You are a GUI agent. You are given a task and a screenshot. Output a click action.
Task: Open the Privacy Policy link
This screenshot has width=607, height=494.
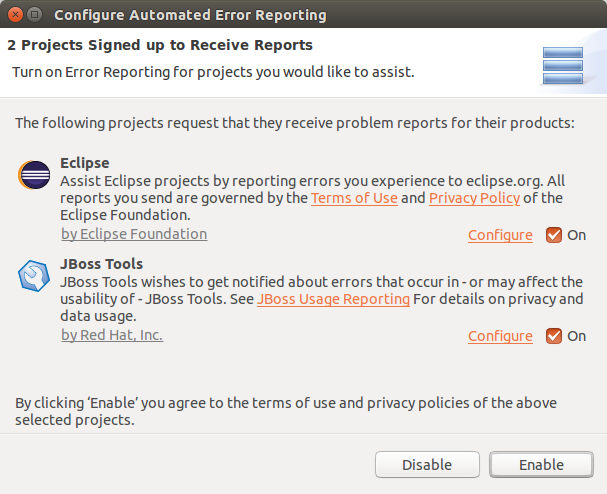474,198
